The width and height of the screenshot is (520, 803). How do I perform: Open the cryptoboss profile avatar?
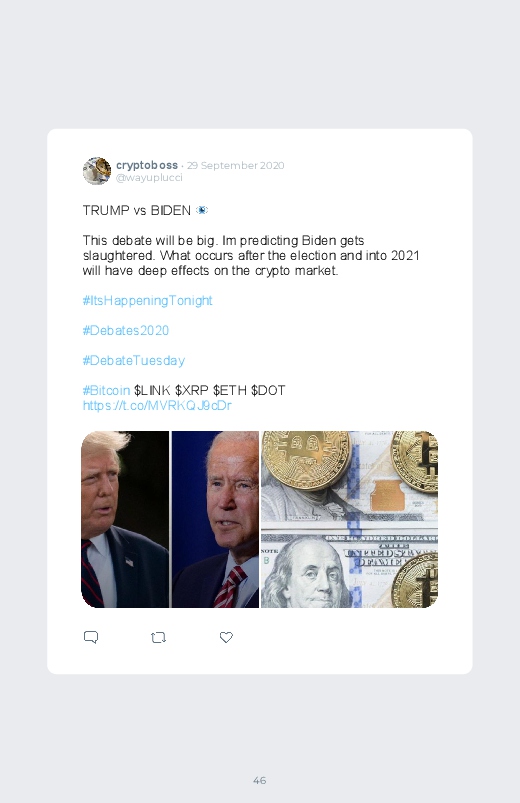[97, 171]
